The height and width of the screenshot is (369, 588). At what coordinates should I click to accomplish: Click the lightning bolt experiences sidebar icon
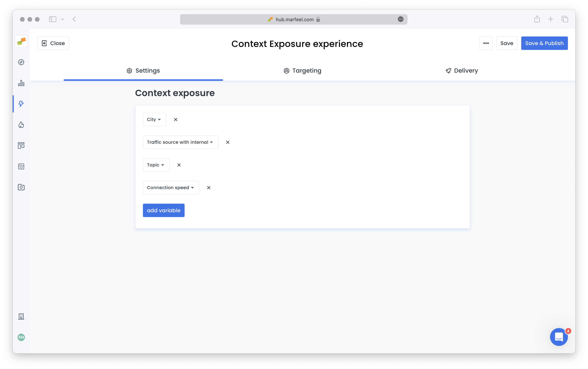(x=21, y=104)
